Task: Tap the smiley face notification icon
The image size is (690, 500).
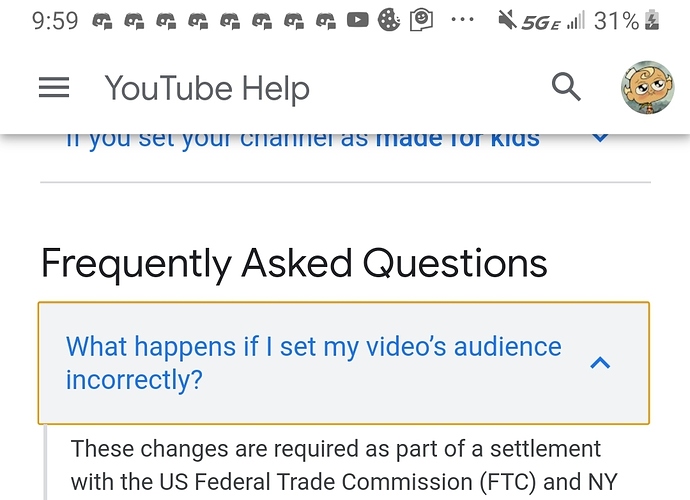Action: (422, 20)
